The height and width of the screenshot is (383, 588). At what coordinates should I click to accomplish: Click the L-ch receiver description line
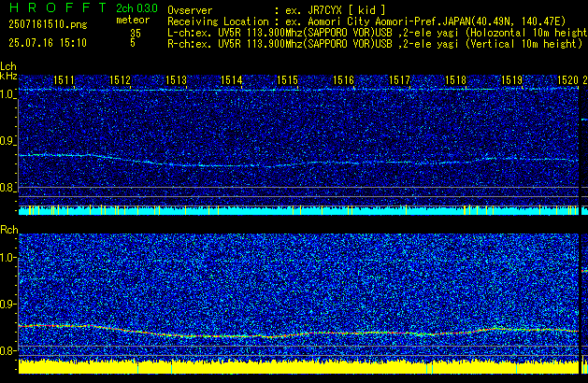[x=378, y=33]
